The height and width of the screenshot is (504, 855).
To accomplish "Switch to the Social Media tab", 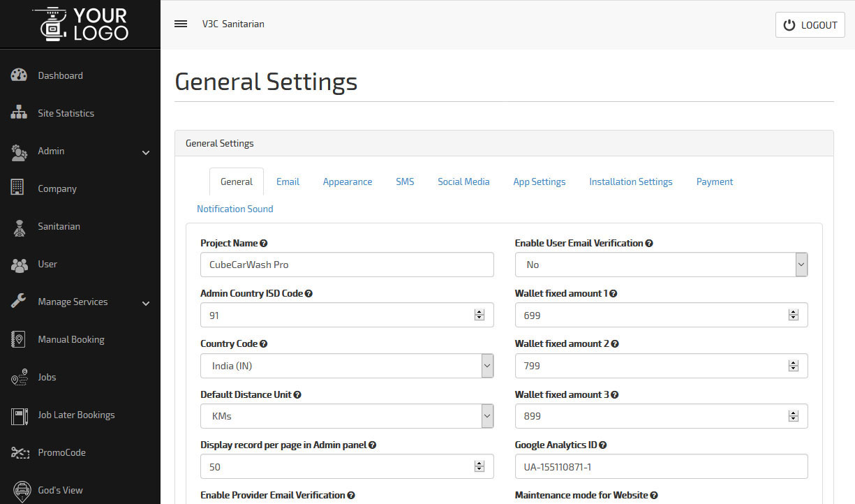I will [x=463, y=181].
